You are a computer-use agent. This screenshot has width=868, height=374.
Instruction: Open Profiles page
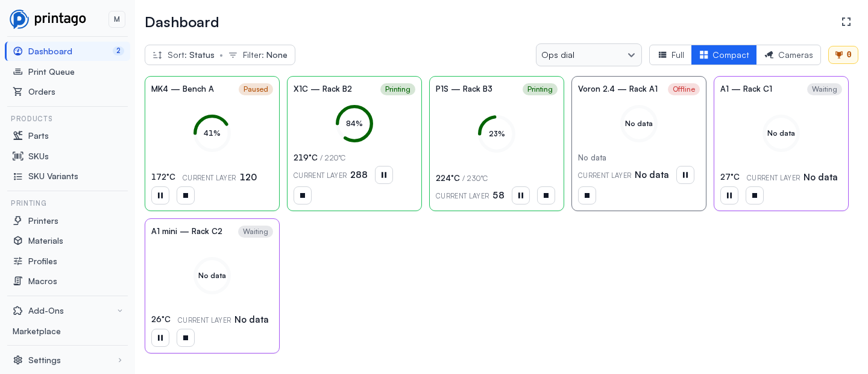point(68,261)
